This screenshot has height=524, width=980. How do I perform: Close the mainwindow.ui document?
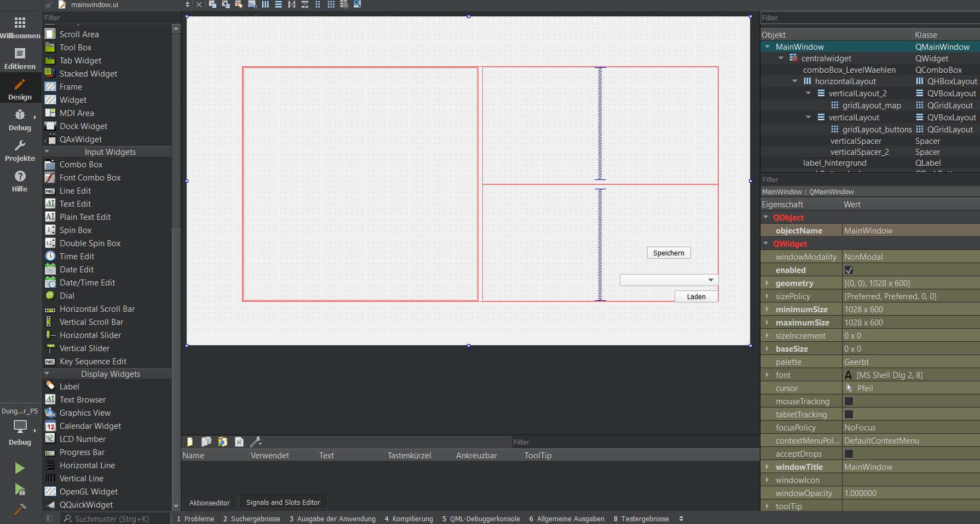tap(199, 4)
